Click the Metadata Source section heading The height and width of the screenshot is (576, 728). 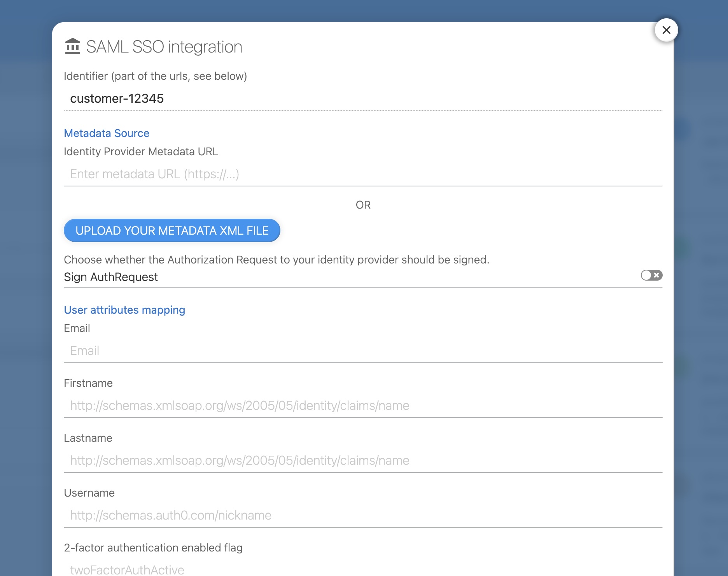pos(107,133)
